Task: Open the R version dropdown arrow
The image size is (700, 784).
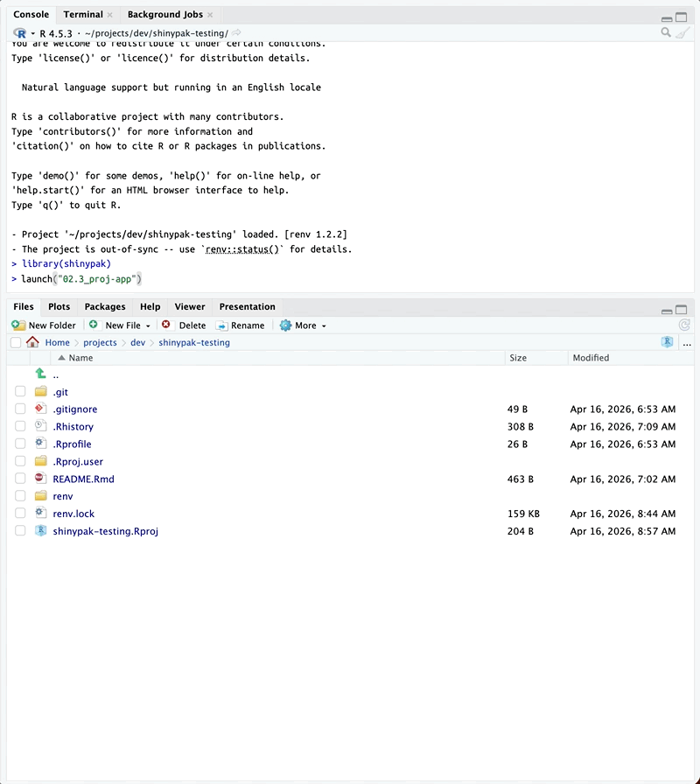Action: pos(33,33)
